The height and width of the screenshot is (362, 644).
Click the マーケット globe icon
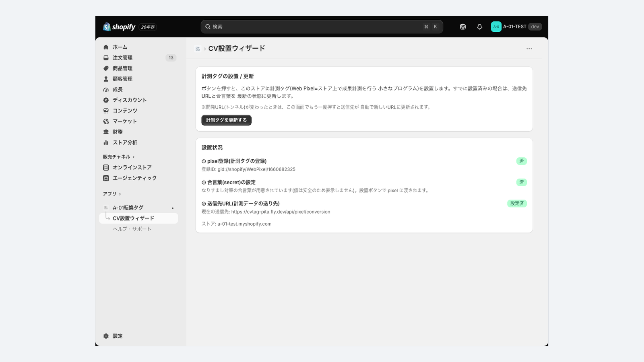(106, 121)
